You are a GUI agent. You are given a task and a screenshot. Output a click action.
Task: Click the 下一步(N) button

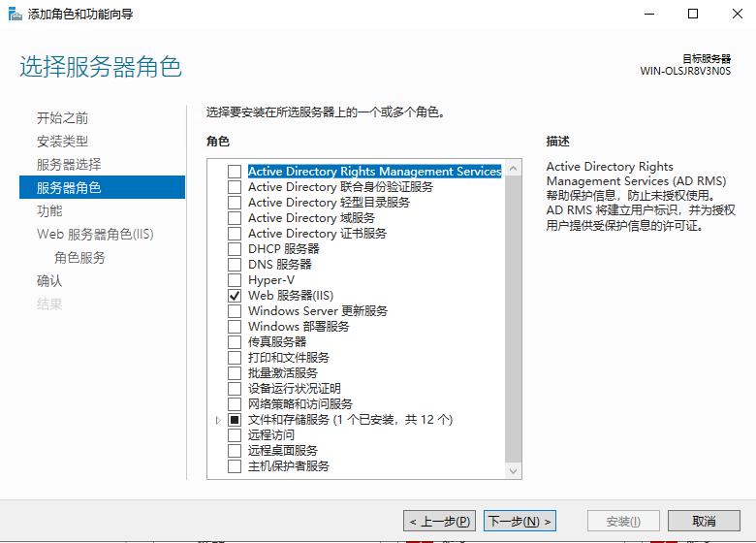[x=520, y=521]
